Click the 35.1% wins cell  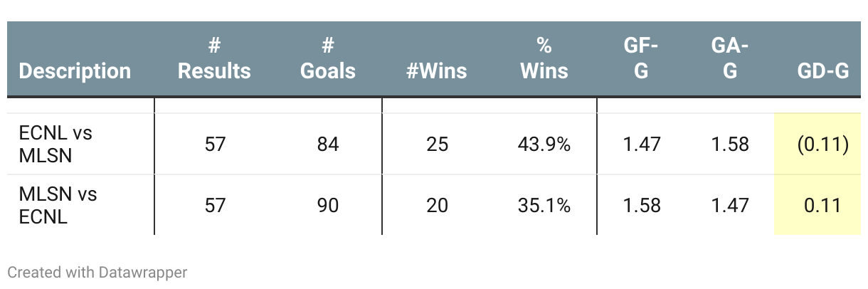544,206
